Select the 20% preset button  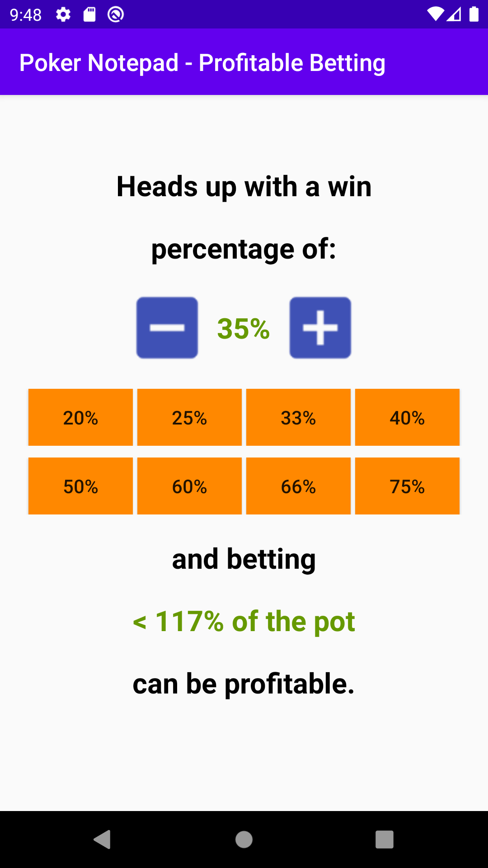(x=80, y=417)
